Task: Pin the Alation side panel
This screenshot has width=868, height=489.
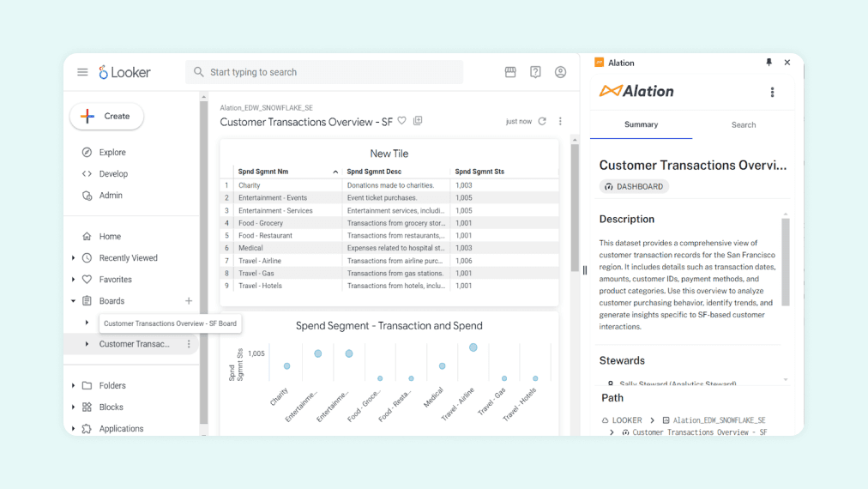Action: [769, 63]
